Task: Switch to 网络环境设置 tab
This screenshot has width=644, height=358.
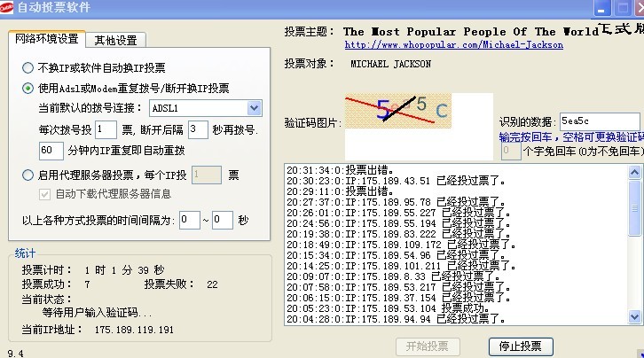Action: (x=46, y=39)
